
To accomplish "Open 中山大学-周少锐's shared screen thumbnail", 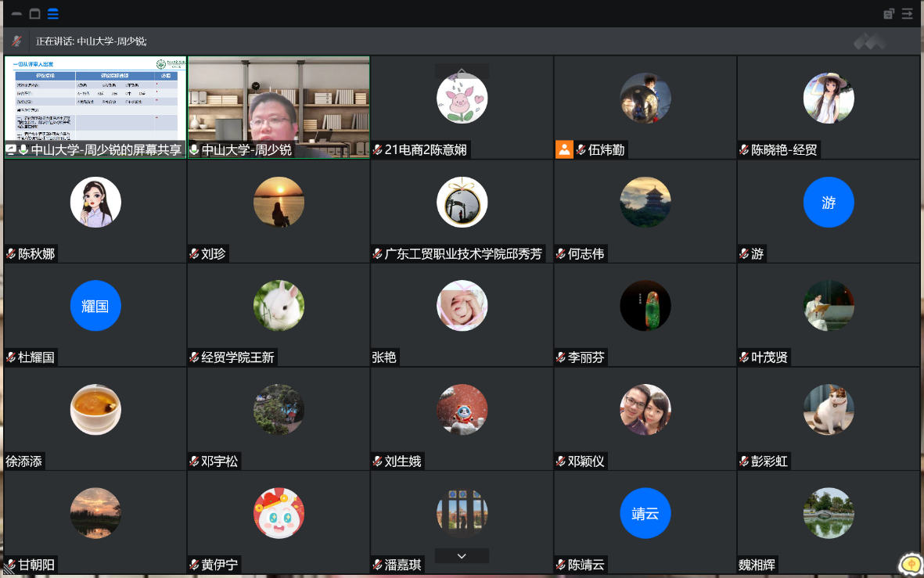I will click(x=95, y=99).
